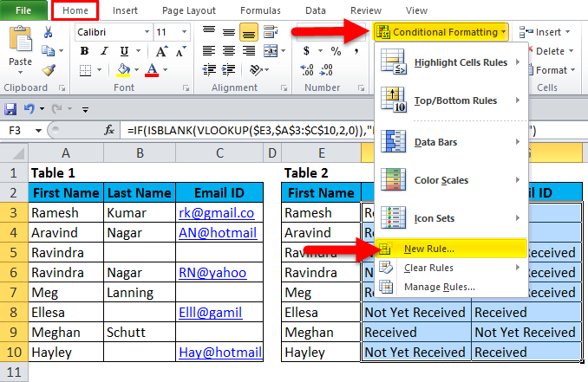Screen dimensions: 588x382
Task: Choose New Rule... menu item
Action: (x=451, y=249)
